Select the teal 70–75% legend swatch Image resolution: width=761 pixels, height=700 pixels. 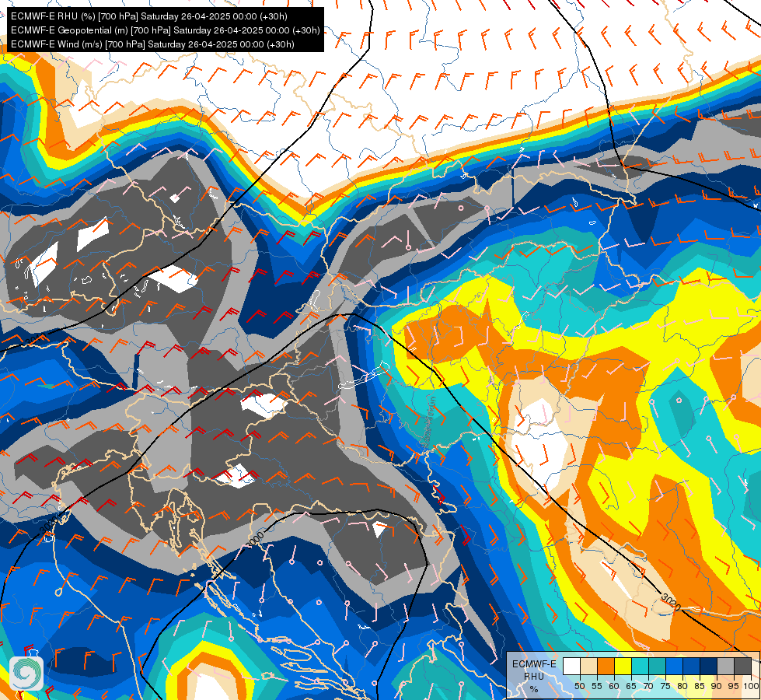click(x=657, y=666)
